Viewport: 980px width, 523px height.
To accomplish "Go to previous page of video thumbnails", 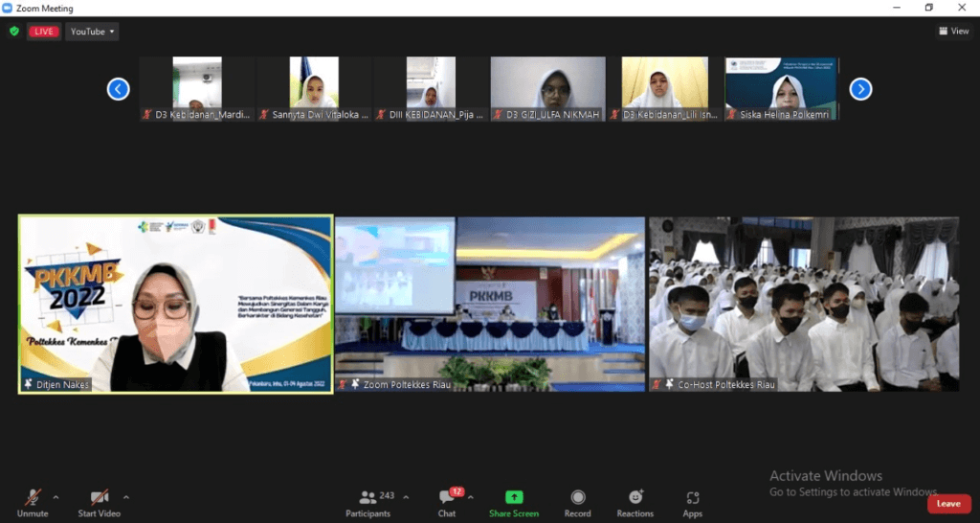I will pyautogui.click(x=118, y=89).
